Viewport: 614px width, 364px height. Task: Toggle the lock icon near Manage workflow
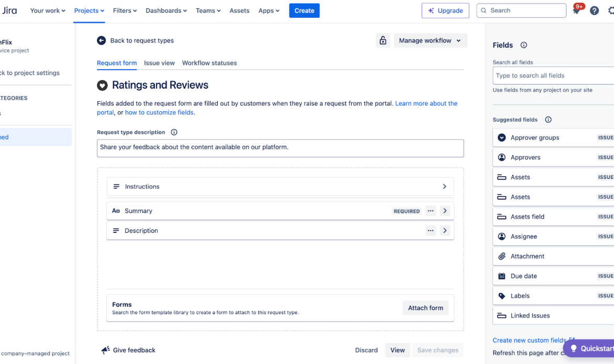(383, 40)
